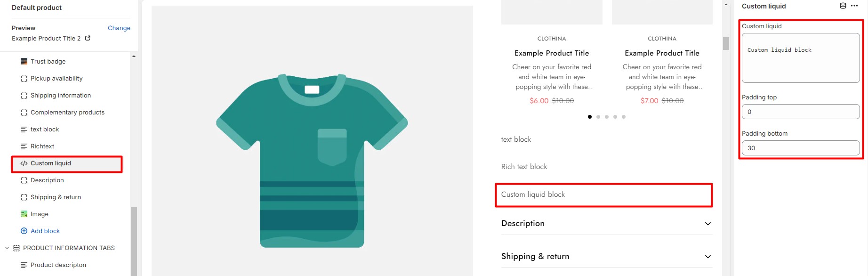
Task: Open the preview product external link icon
Action: 88,38
